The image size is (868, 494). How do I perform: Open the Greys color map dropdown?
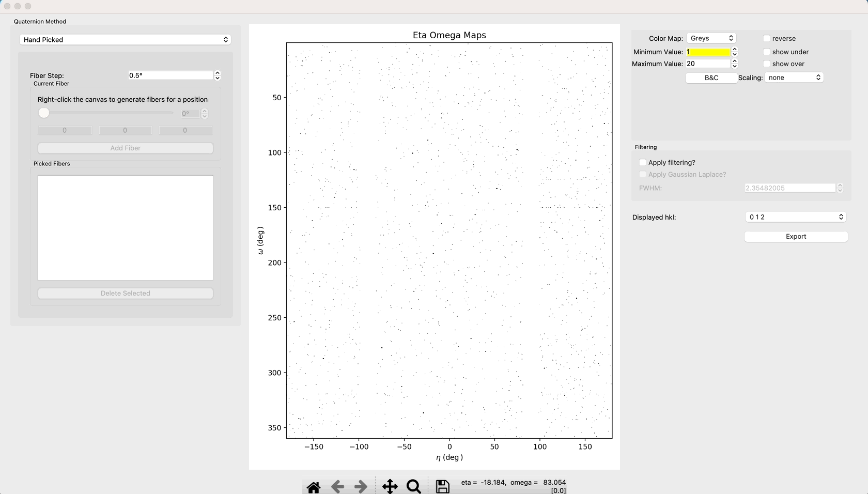(x=711, y=38)
